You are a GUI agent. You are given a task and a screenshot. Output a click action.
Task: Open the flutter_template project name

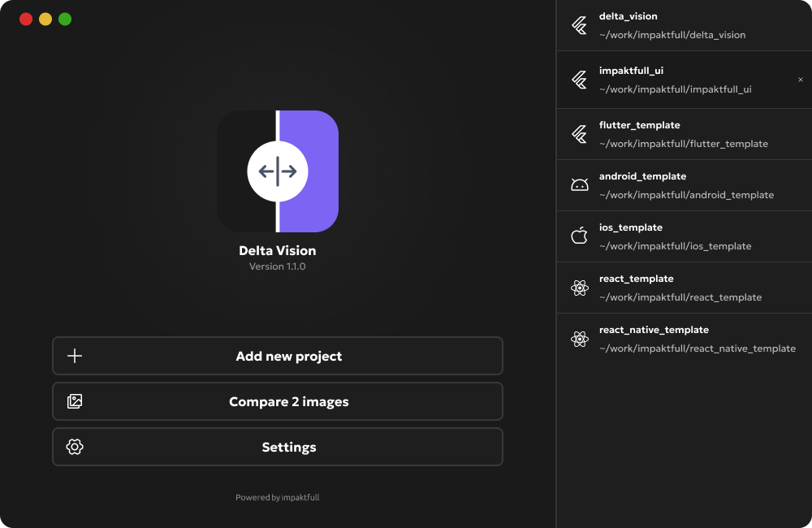click(x=640, y=125)
